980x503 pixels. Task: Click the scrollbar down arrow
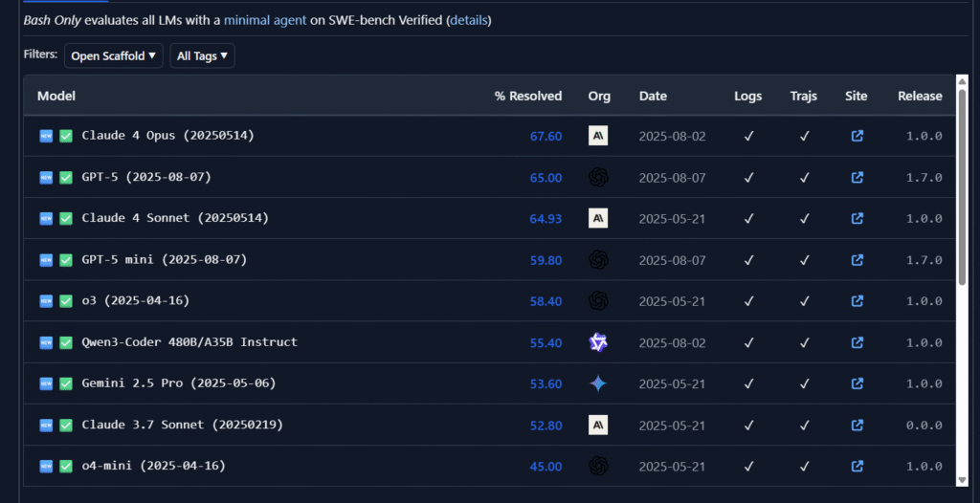point(963,480)
